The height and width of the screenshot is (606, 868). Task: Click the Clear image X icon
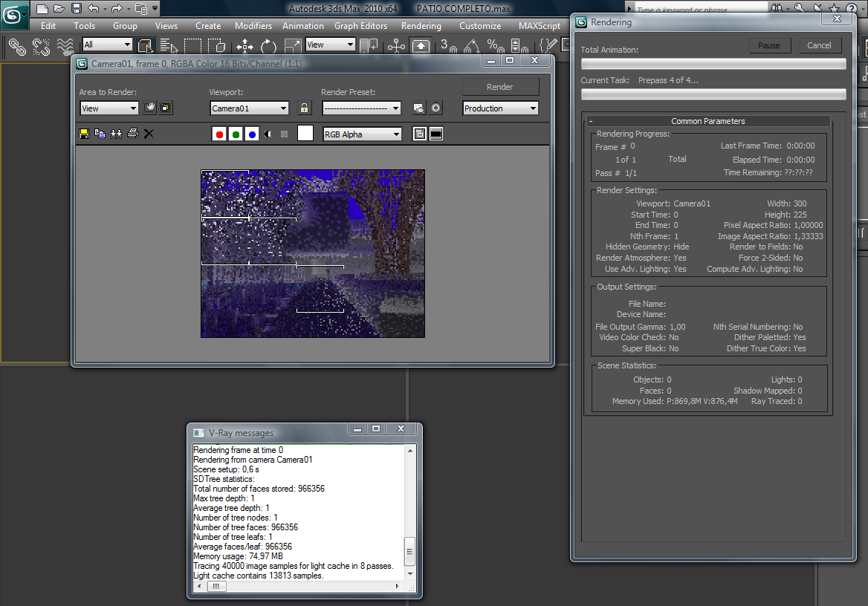[x=149, y=134]
